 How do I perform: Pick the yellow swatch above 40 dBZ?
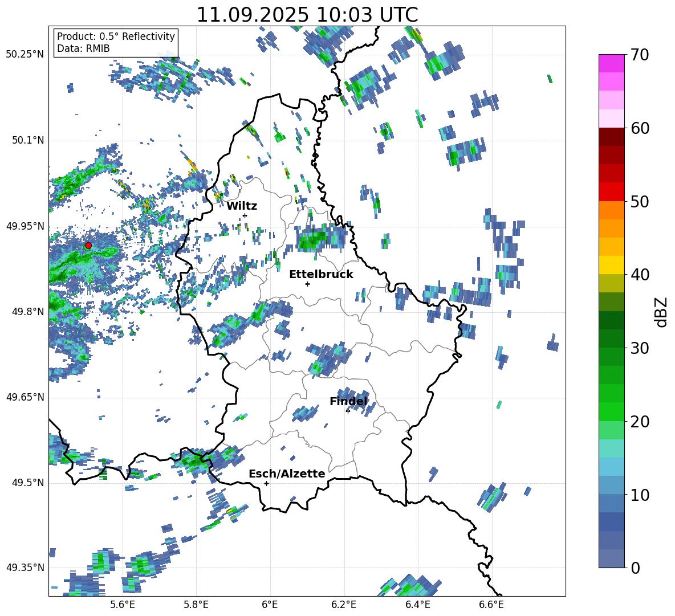(x=611, y=265)
